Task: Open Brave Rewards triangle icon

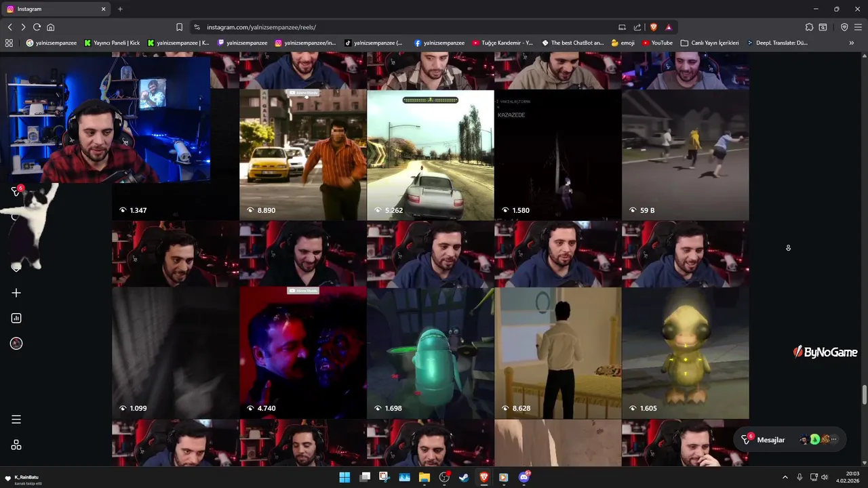Action: [669, 27]
